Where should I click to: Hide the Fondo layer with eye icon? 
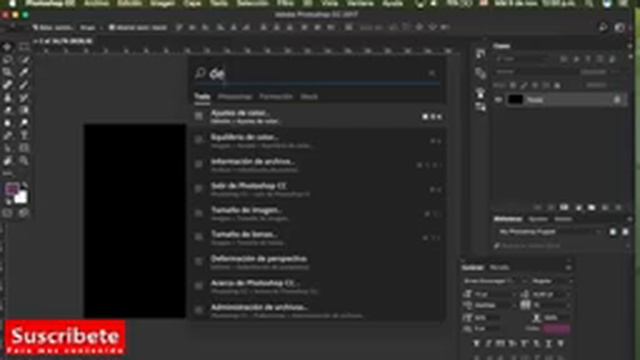point(498,99)
